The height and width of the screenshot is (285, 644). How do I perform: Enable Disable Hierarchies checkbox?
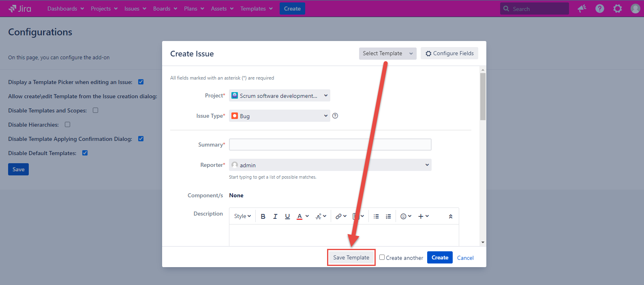[x=68, y=125]
